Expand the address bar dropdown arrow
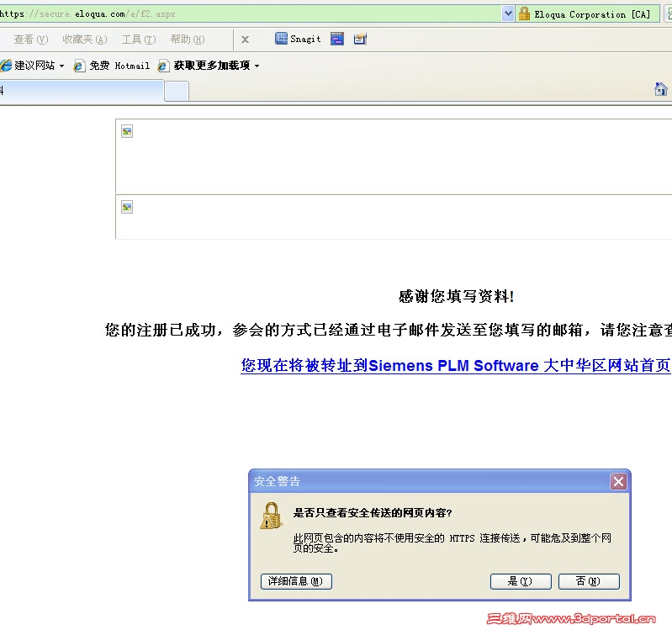The image size is (672, 630). pos(507,13)
